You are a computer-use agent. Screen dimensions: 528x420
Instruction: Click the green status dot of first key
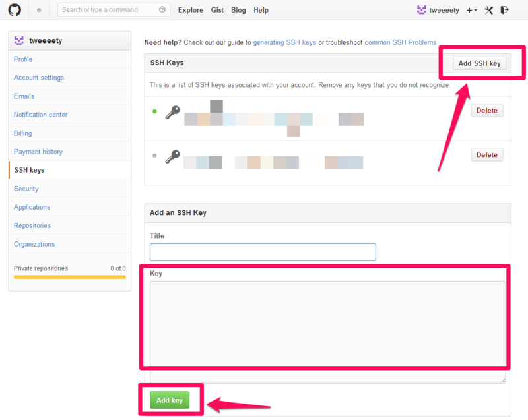154,111
